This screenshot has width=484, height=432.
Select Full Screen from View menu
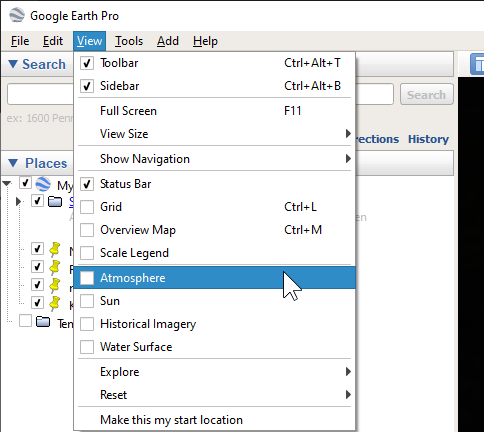pyautogui.click(x=215, y=111)
